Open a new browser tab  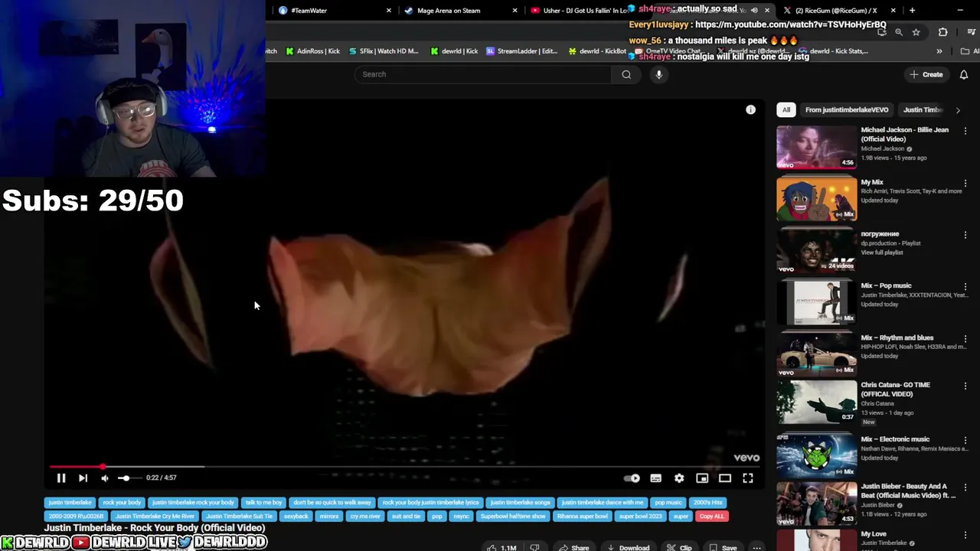coord(912,11)
